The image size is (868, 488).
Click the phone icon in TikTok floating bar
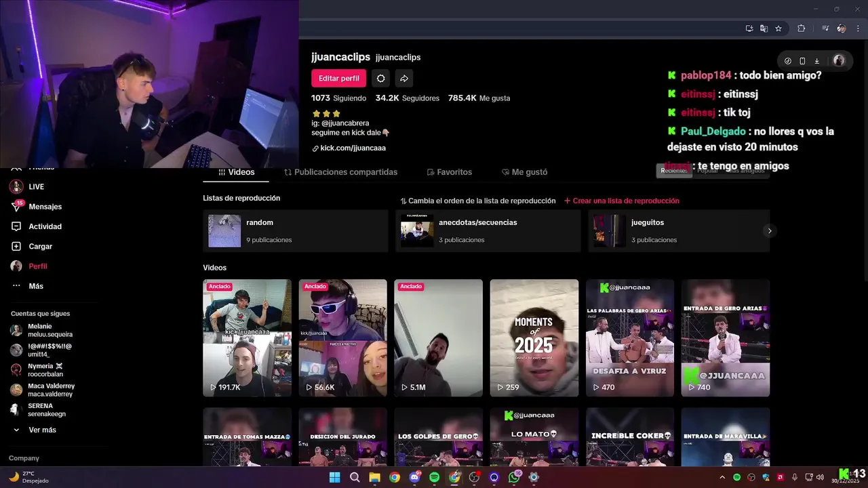coord(802,61)
